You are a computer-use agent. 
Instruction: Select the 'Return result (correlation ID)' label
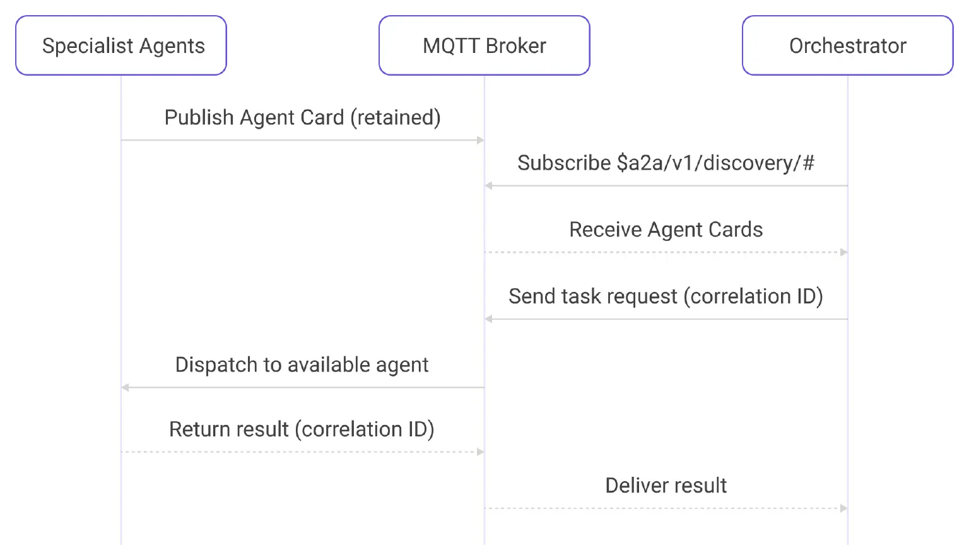pos(302,429)
